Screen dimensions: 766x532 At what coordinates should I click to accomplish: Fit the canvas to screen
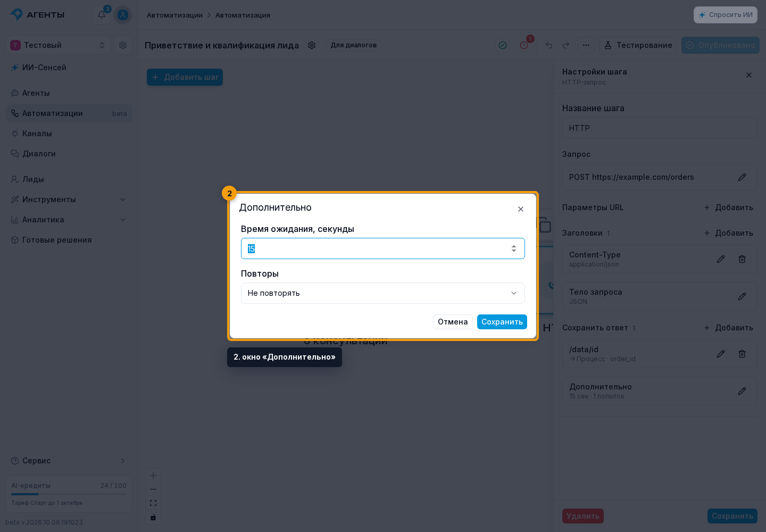pyautogui.click(x=153, y=503)
